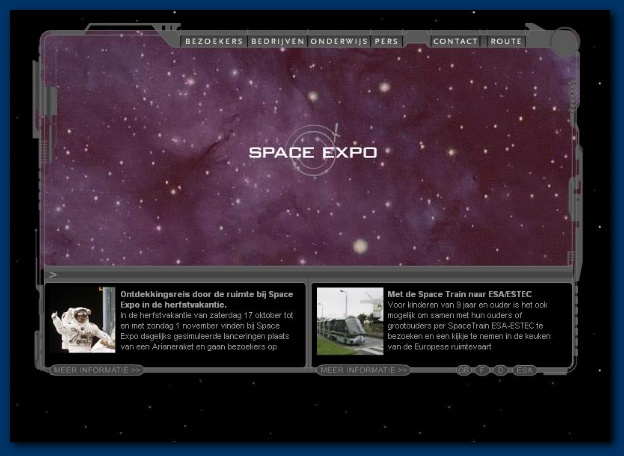Click the '>' arrow on ticker bar

click(x=53, y=275)
